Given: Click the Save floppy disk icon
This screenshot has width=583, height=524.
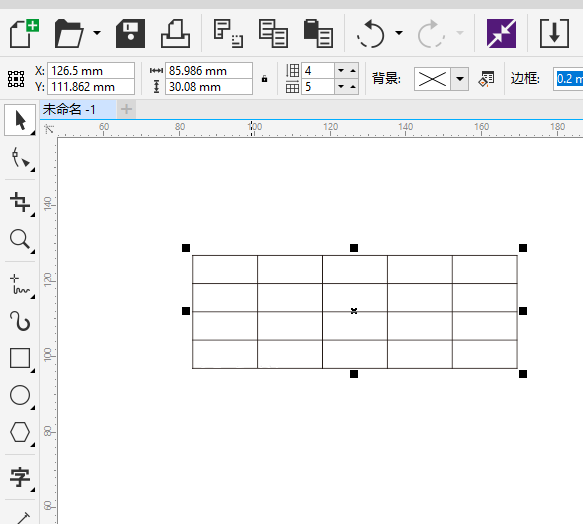Looking at the screenshot, I should tap(130, 33).
